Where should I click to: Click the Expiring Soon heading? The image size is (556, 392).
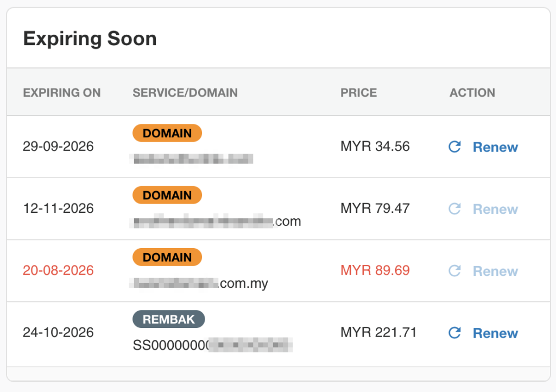click(x=90, y=39)
